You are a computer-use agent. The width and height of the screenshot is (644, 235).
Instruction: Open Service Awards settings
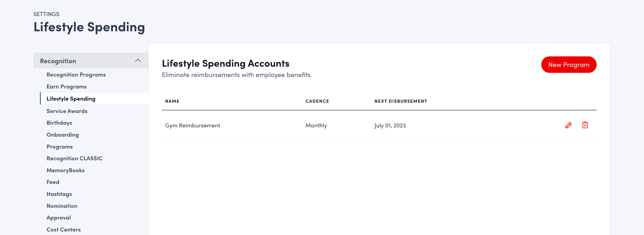pyautogui.click(x=67, y=111)
